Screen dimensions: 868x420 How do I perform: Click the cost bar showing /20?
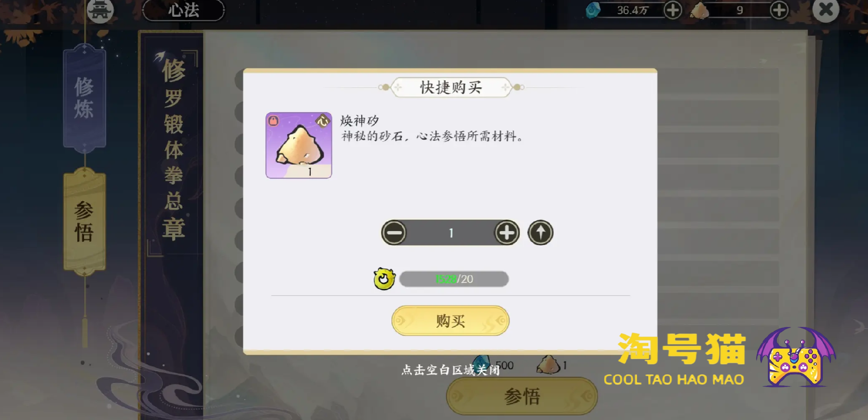(x=454, y=279)
